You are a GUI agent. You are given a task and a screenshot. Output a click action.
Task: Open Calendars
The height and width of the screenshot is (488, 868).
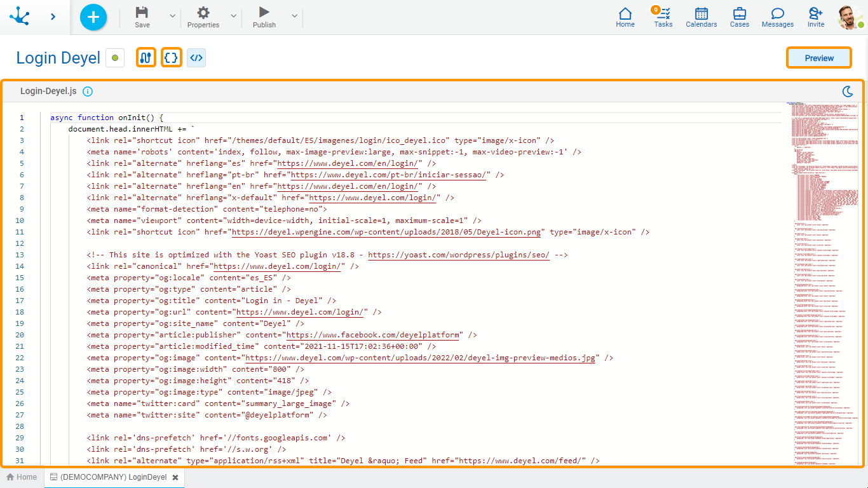coord(702,17)
